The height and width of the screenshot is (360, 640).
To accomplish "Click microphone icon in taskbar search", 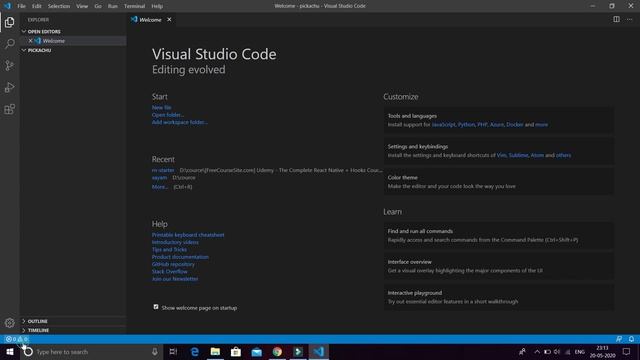I will coord(155,351).
